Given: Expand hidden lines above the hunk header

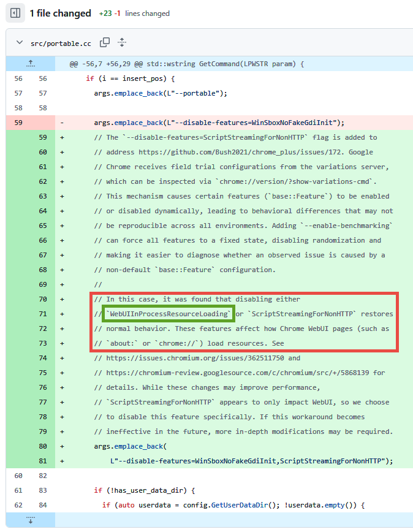Looking at the screenshot, I should (x=30, y=63).
